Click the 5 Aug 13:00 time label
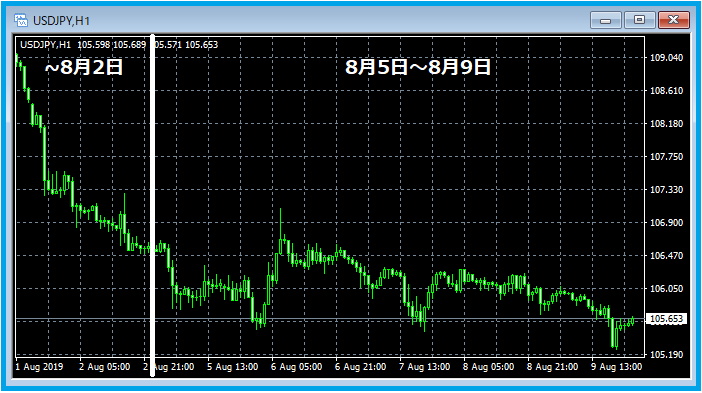Screen dimensions: 702x393 click(232, 367)
